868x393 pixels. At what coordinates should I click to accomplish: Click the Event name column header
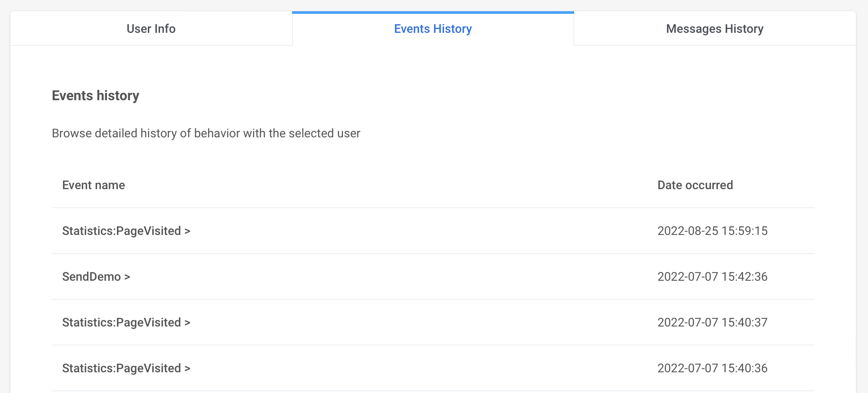point(94,185)
